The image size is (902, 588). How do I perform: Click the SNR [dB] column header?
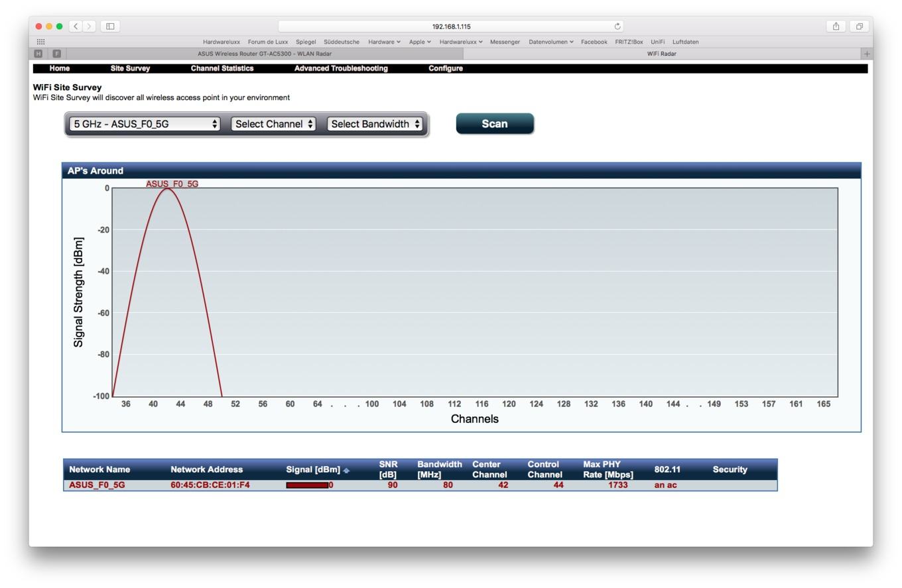pyautogui.click(x=388, y=469)
